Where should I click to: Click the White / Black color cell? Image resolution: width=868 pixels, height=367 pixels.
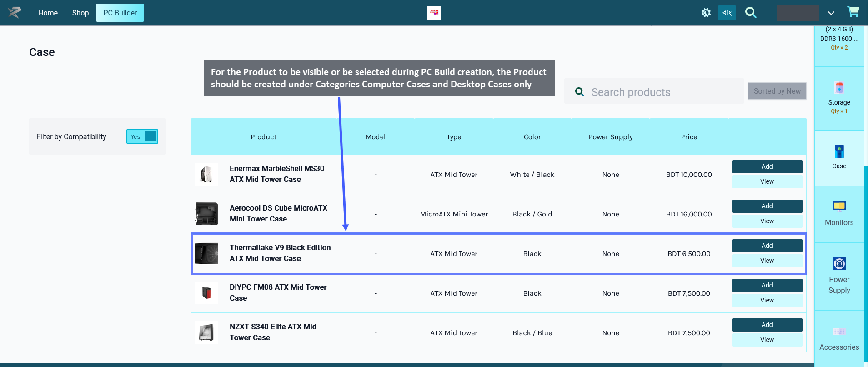point(532,175)
